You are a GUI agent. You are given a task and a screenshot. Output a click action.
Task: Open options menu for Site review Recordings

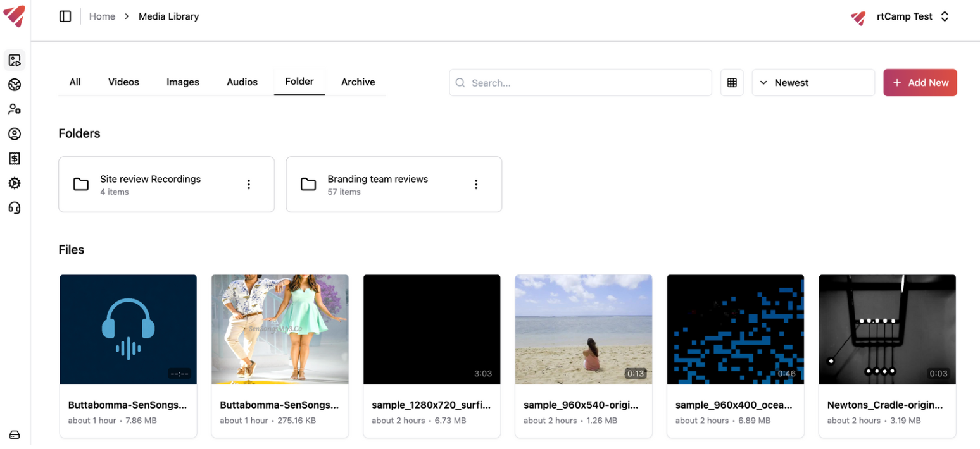pyautogui.click(x=249, y=184)
